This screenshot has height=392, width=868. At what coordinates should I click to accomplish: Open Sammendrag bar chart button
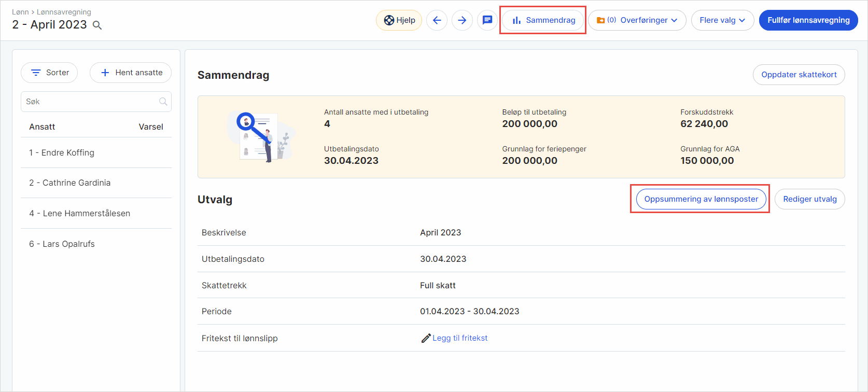click(543, 20)
